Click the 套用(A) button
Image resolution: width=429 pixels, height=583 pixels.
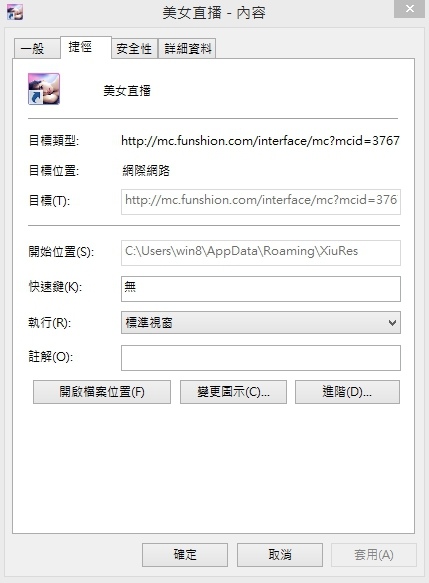click(374, 555)
